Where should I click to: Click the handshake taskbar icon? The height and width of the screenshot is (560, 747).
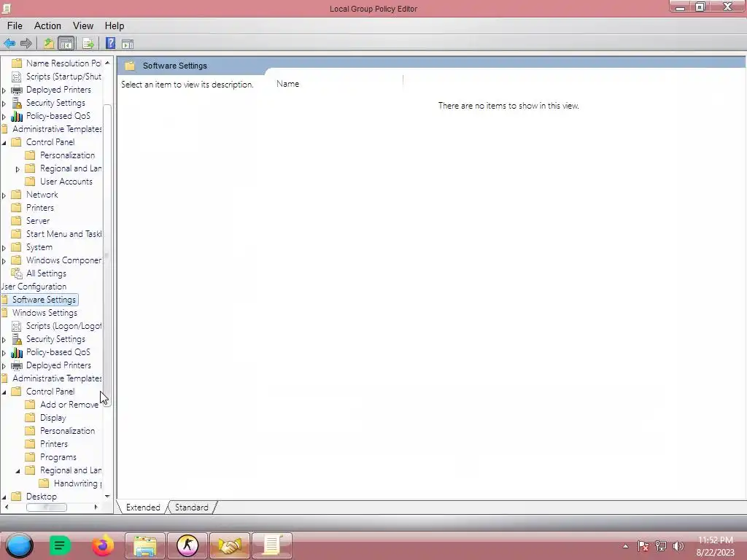(230, 545)
